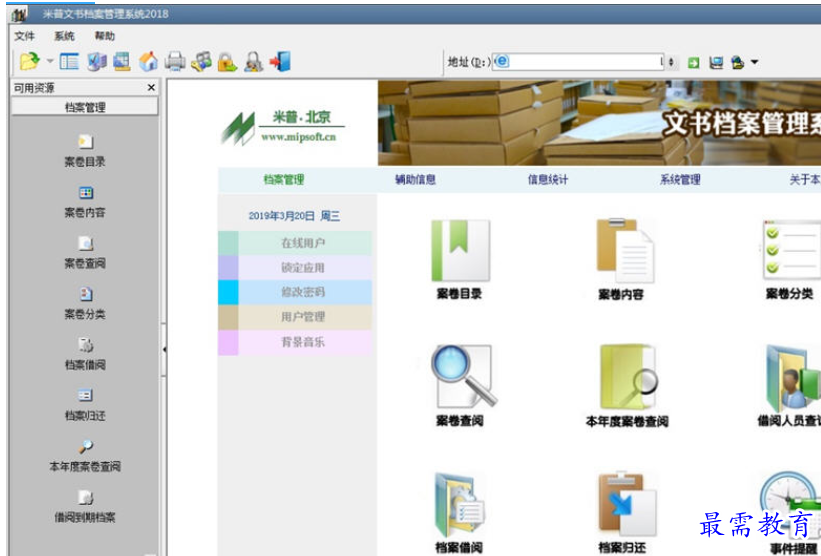Open 案卷分类 in the left sidebar
The height and width of the screenshot is (556, 821).
85,304
